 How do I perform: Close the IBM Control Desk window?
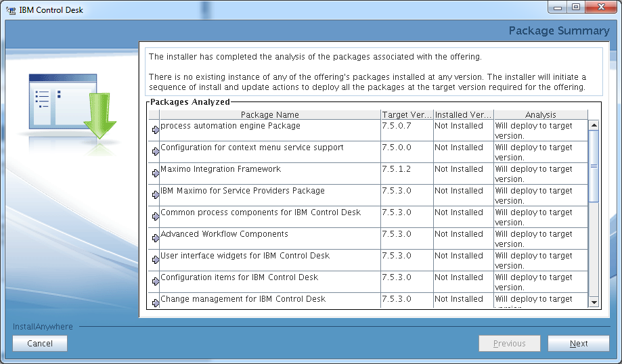click(x=600, y=7)
